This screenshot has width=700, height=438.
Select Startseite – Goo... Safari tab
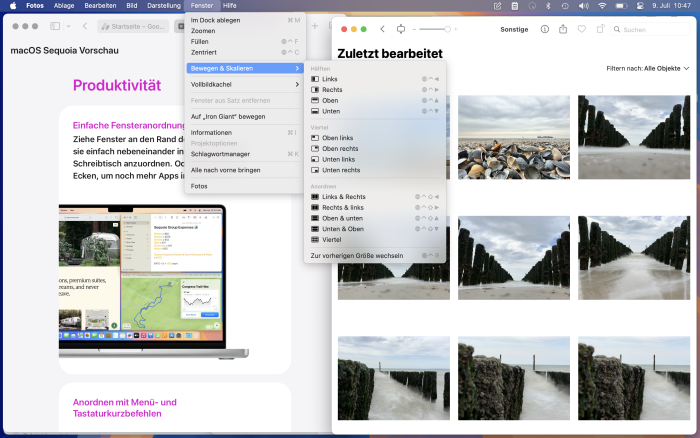tap(133, 26)
